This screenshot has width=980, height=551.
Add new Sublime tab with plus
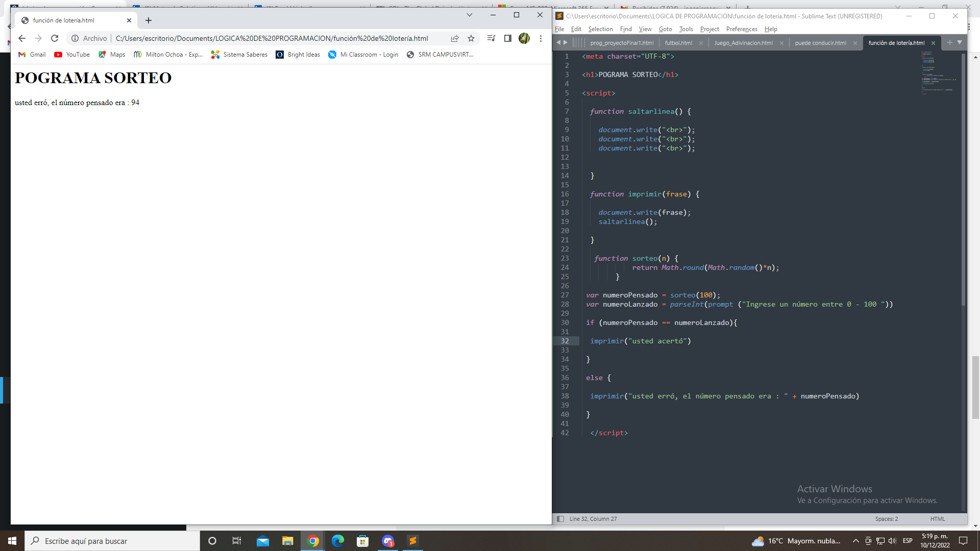[949, 42]
